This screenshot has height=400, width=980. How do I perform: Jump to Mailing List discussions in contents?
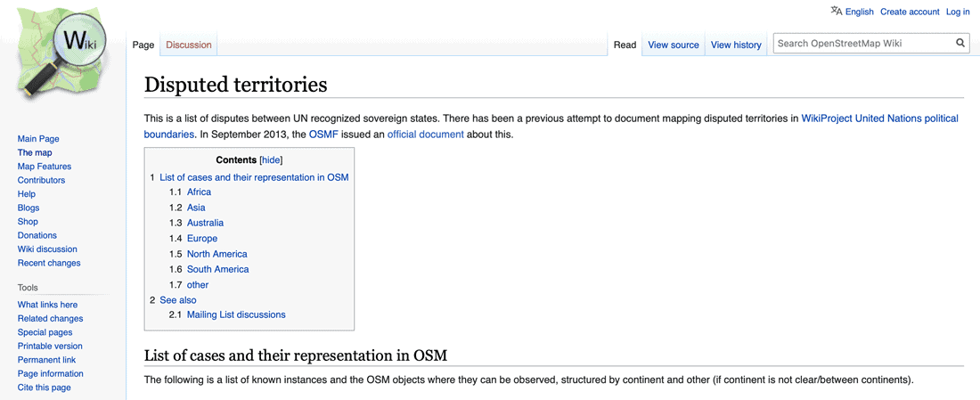pyautogui.click(x=236, y=314)
